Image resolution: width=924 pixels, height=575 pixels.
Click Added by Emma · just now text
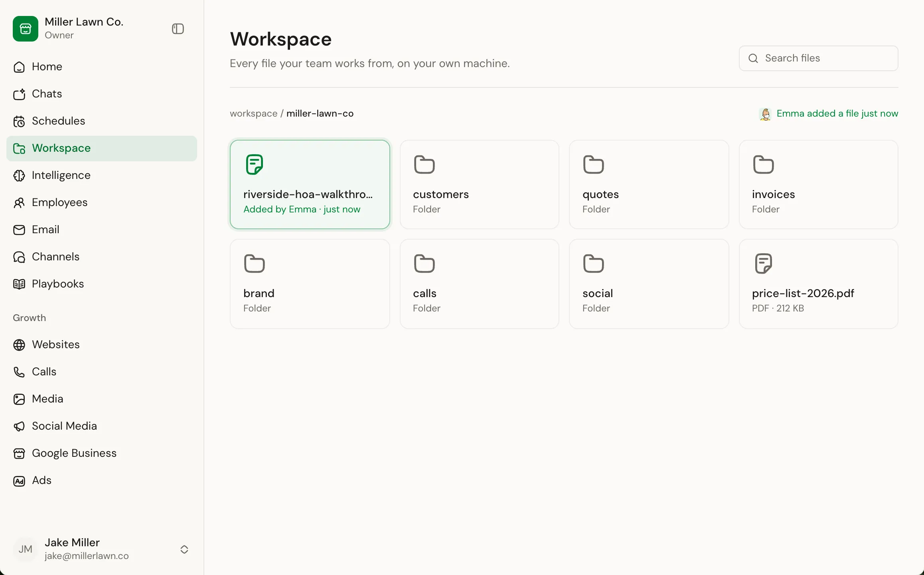pyautogui.click(x=302, y=209)
